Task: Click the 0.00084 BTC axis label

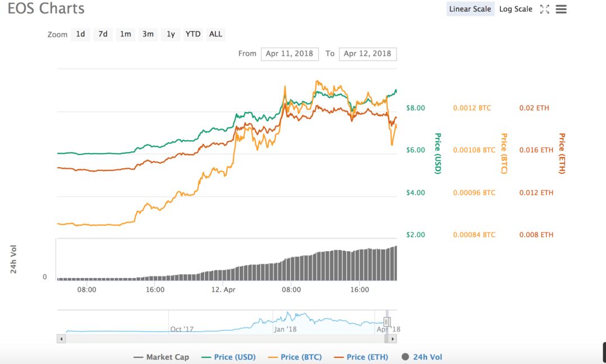Action: pos(474,234)
